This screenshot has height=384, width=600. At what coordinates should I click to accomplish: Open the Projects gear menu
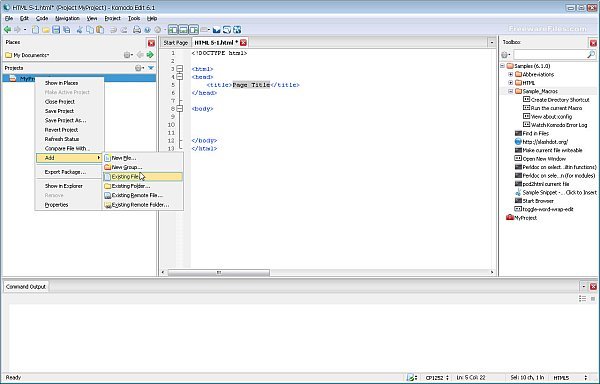[x=139, y=68]
